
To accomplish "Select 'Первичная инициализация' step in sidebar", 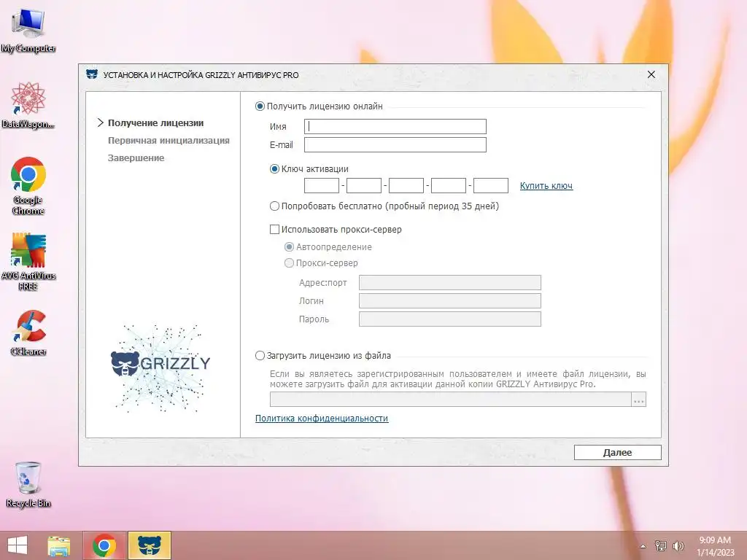I will [169, 141].
